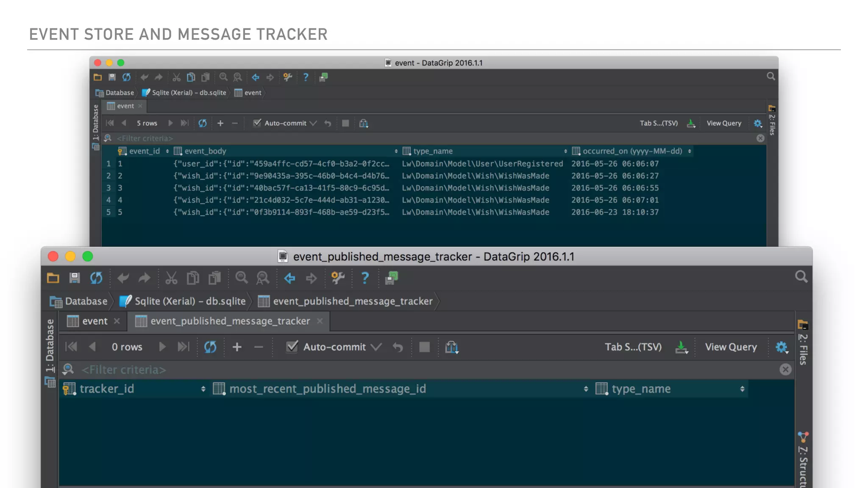Click the replace icon in tracker window toolbar

click(263, 278)
